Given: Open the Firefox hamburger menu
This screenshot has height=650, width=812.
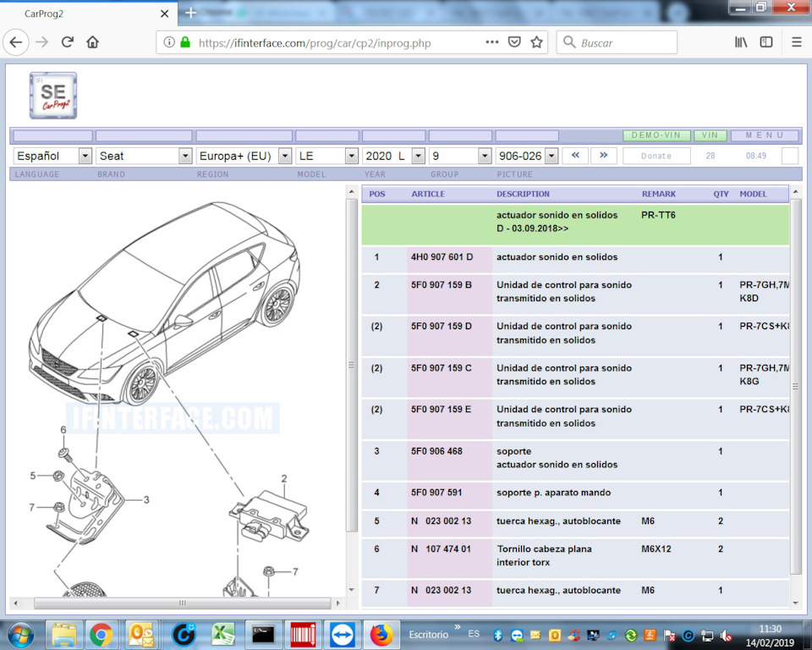Looking at the screenshot, I should [796, 41].
